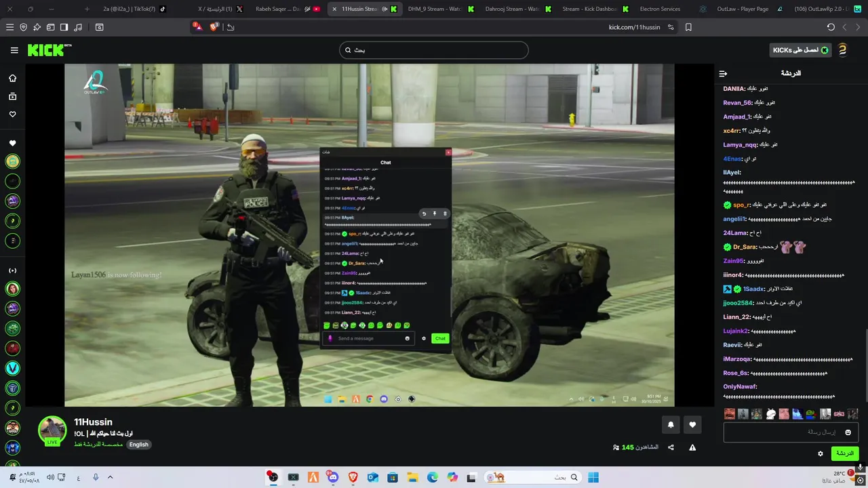Open the browse icon in Kick sidebar
Screen dimensions: 868x488
12,96
